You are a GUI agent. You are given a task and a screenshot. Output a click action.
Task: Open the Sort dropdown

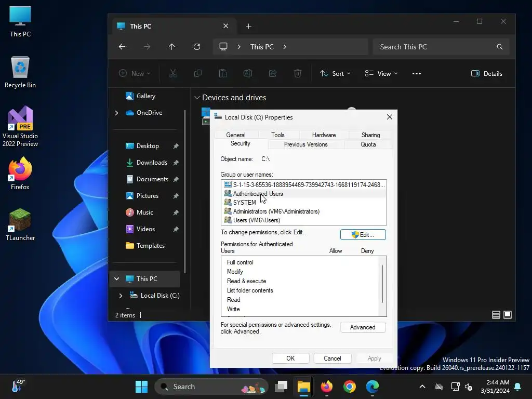pos(335,74)
